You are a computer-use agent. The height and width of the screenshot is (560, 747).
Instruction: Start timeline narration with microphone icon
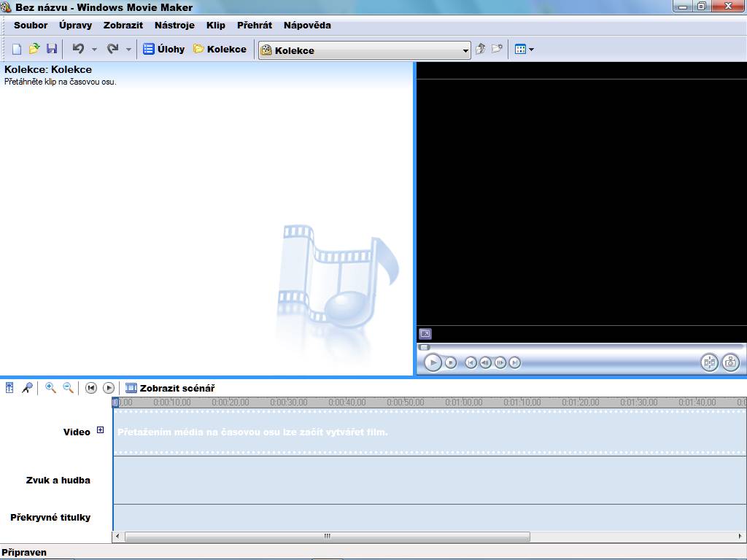(x=27, y=388)
